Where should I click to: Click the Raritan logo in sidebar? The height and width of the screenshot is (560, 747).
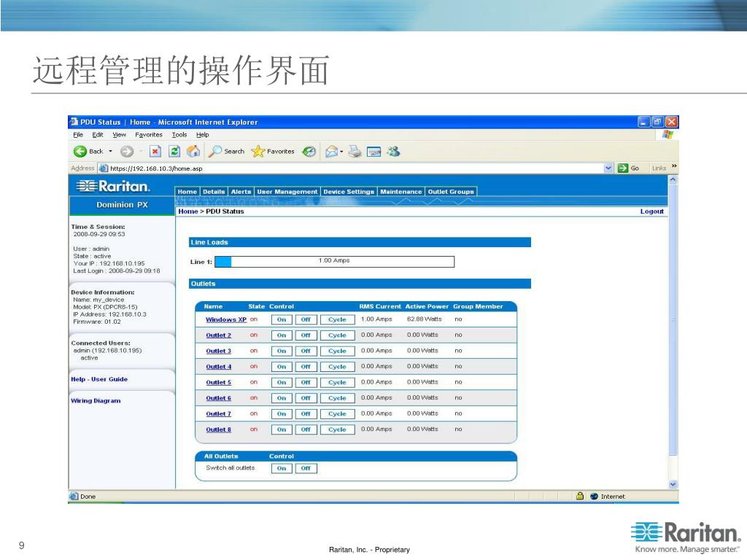(113, 186)
